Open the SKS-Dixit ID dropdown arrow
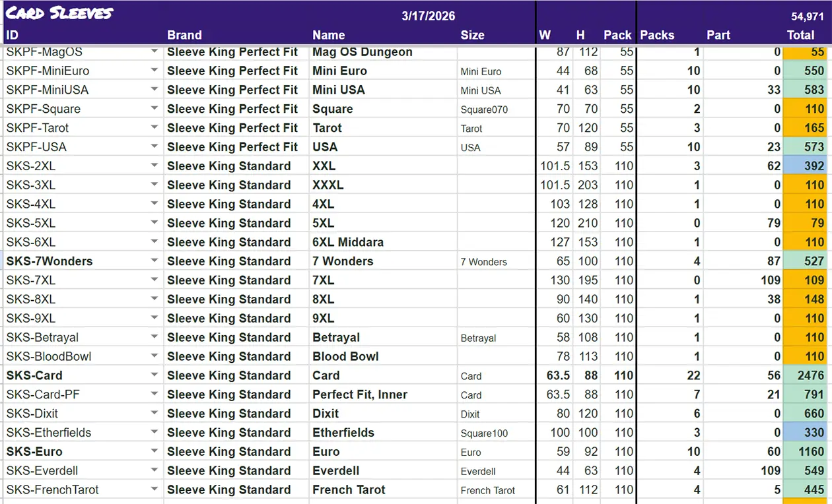832x504 pixels. click(155, 414)
